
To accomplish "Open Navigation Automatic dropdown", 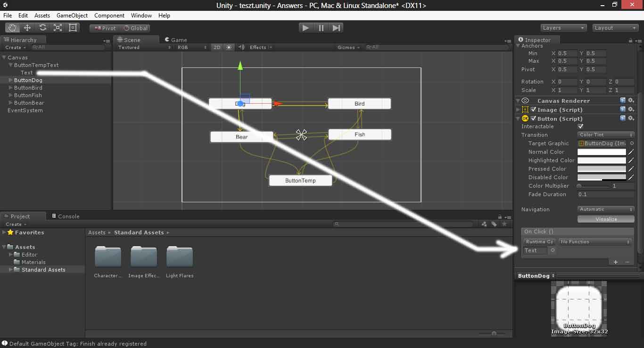I will tap(606, 209).
